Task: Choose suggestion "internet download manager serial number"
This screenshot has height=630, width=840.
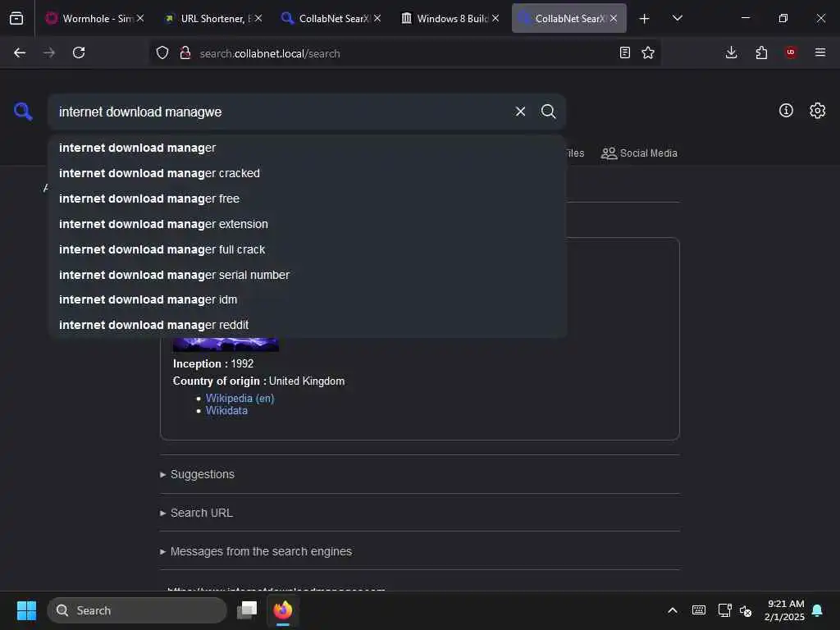Action: [x=307, y=275]
